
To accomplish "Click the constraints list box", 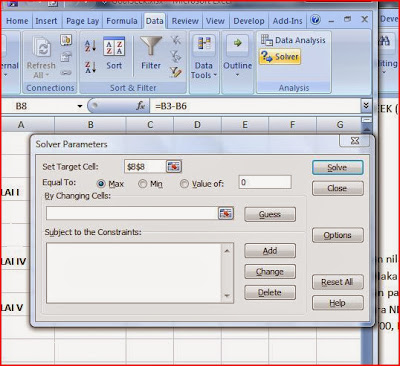I will pos(134,273).
